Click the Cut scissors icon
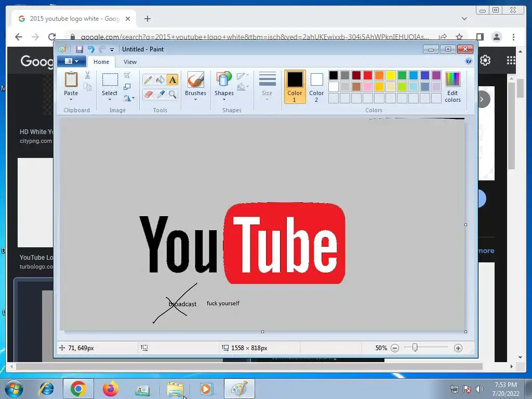This screenshot has height=399, width=532. [87, 75]
